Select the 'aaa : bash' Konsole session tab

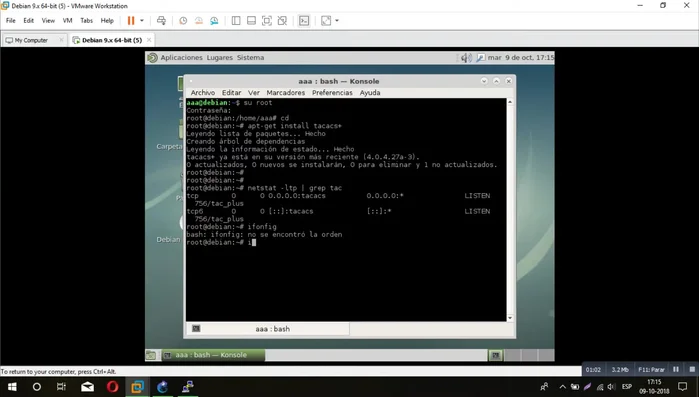coord(268,329)
